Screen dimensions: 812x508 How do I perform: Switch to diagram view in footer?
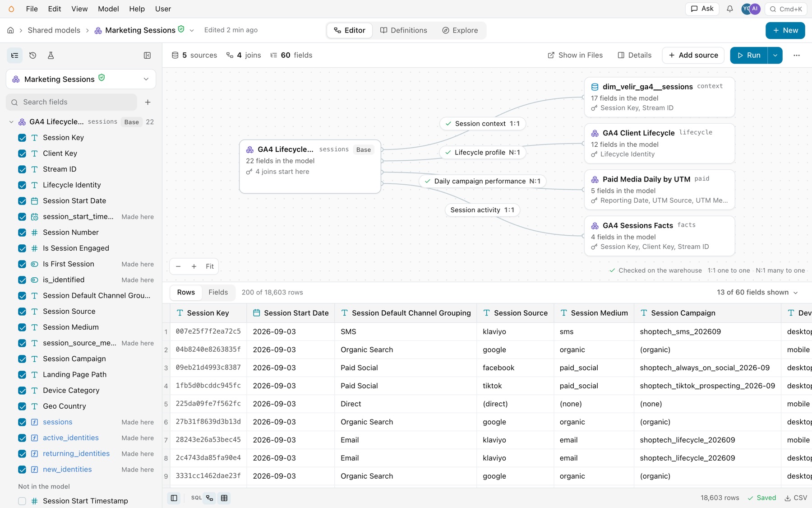coord(209,498)
